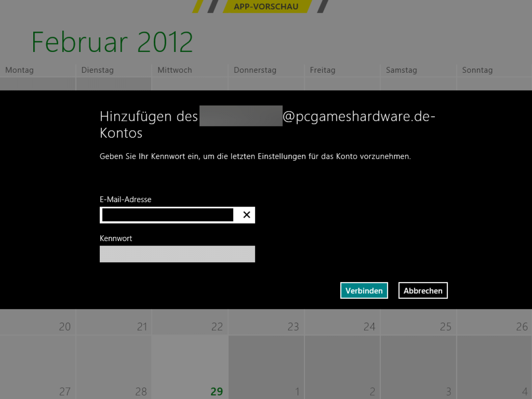The width and height of the screenshot is (532, 399).
Task: Select March day 3 cell
Action: (419, 367)
